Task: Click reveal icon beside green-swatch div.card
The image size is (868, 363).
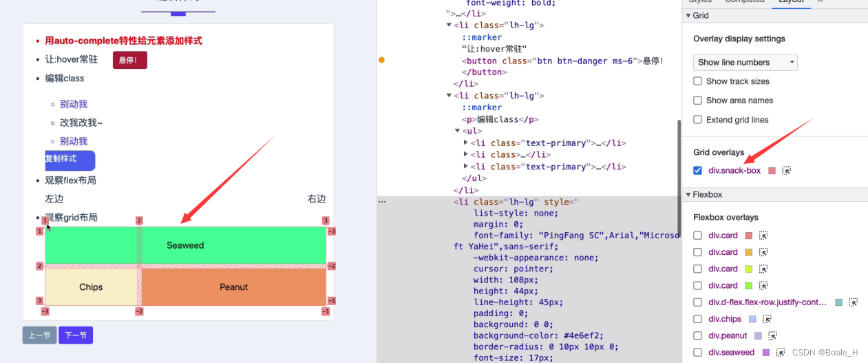Action: (x=763, y=285)
